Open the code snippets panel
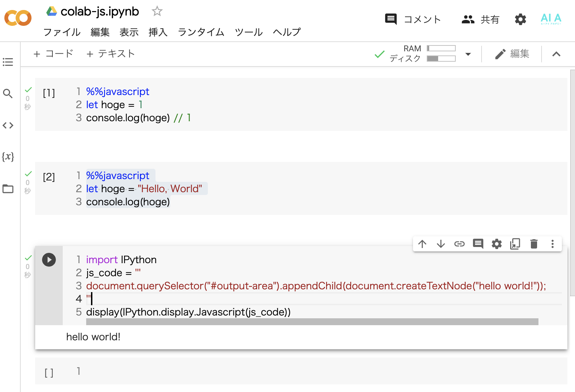575x392 pixels. coord(8,125)
